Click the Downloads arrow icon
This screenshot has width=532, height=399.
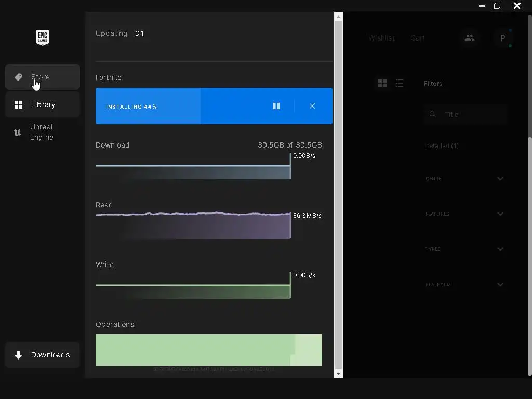(x=18, y=355)
